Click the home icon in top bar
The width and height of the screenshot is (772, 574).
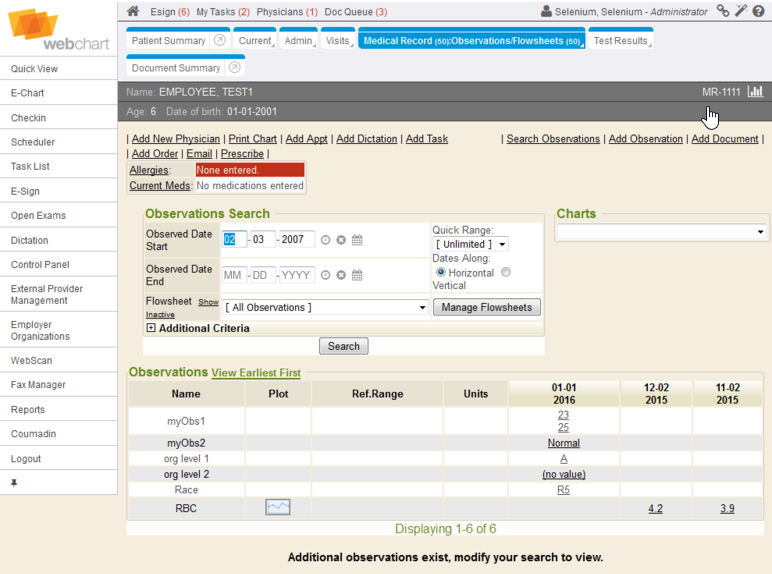133,11
